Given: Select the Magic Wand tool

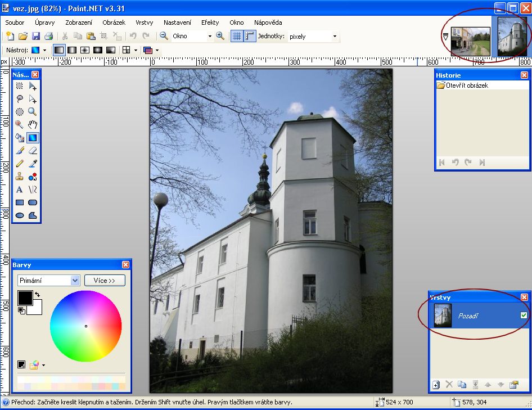Looking at the screenshot, I should tap(19, 124).
